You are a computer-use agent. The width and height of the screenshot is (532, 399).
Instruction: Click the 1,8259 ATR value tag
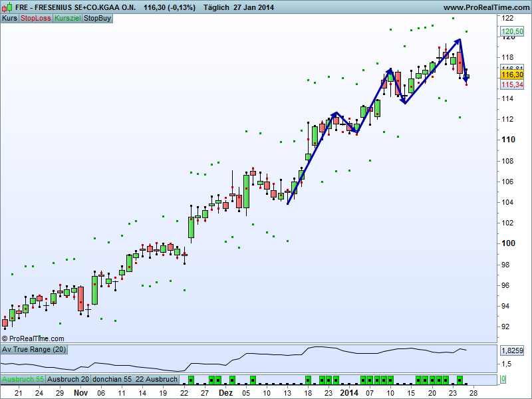pyautogui.click(x=512, y=350)
